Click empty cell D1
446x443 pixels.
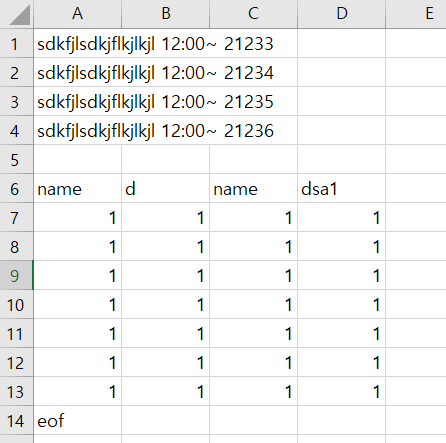point(342,44)
